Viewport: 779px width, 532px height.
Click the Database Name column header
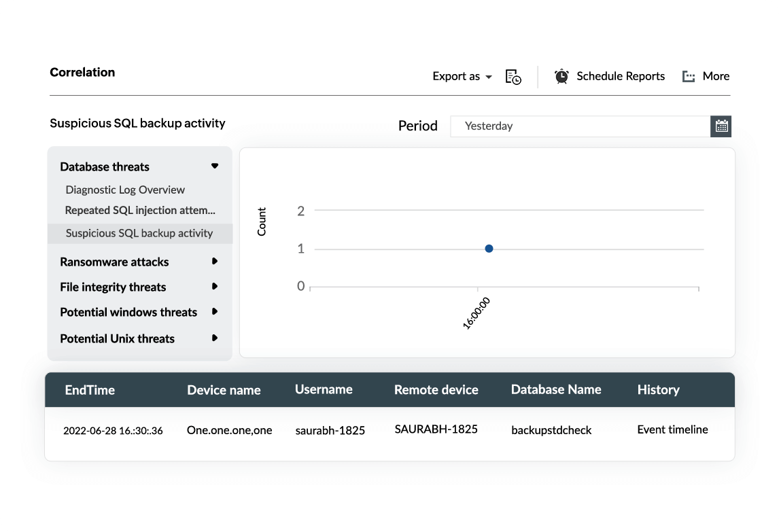(555, 390)
